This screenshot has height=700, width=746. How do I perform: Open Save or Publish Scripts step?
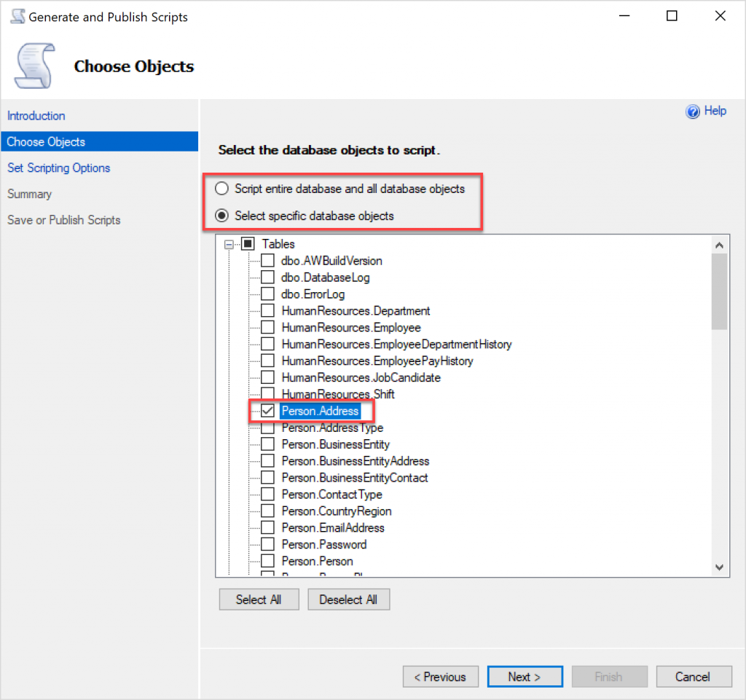[64, 220]
